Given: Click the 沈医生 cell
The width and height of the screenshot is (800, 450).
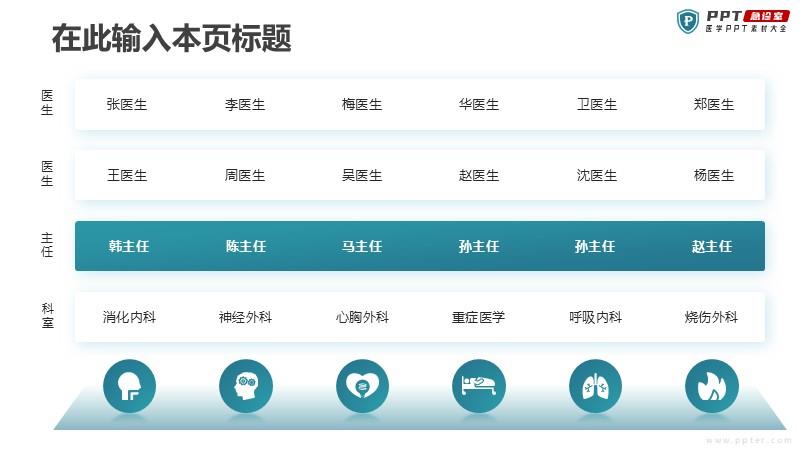Looking at the screenshot, I should coord(596,176).
